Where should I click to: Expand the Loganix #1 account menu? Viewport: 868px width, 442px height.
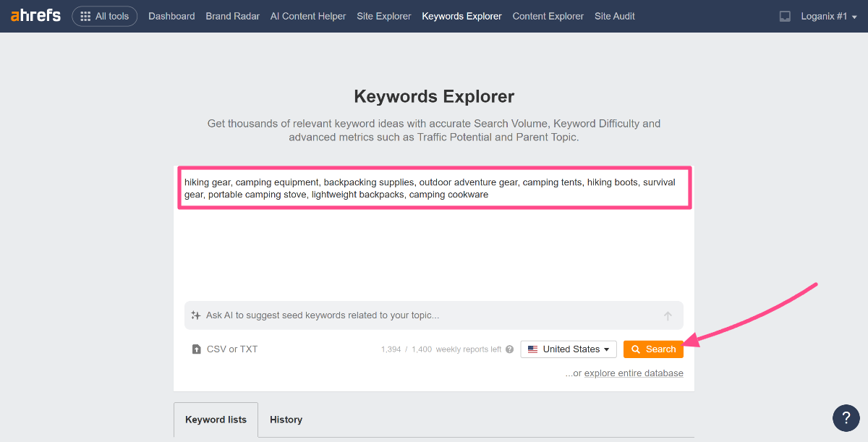point(829,16)
